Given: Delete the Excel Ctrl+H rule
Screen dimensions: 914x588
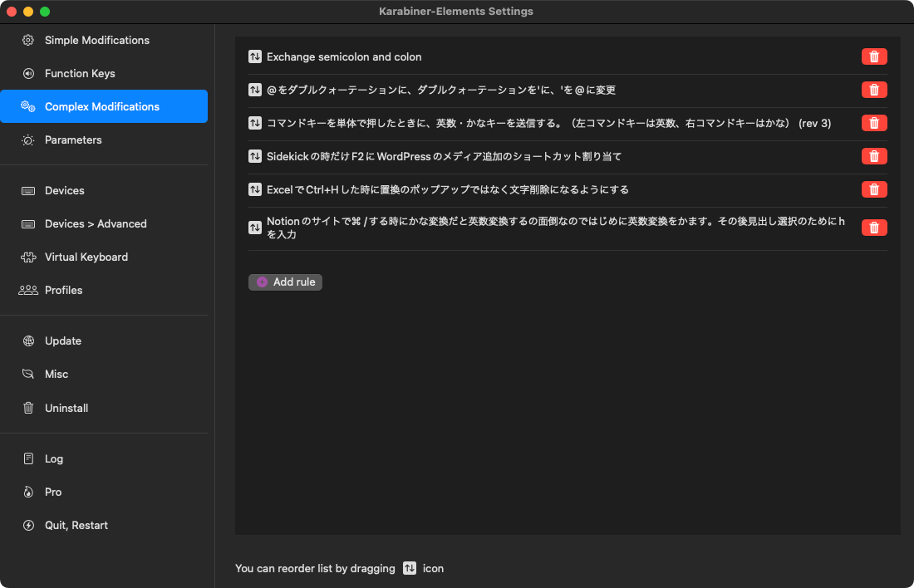Looking at the screenshot, I should pos(874,189).
